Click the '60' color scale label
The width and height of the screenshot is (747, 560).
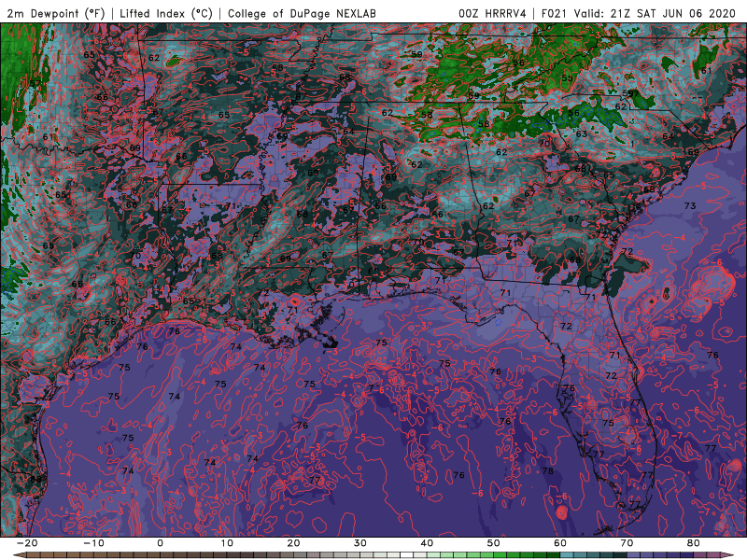point(560,543)
